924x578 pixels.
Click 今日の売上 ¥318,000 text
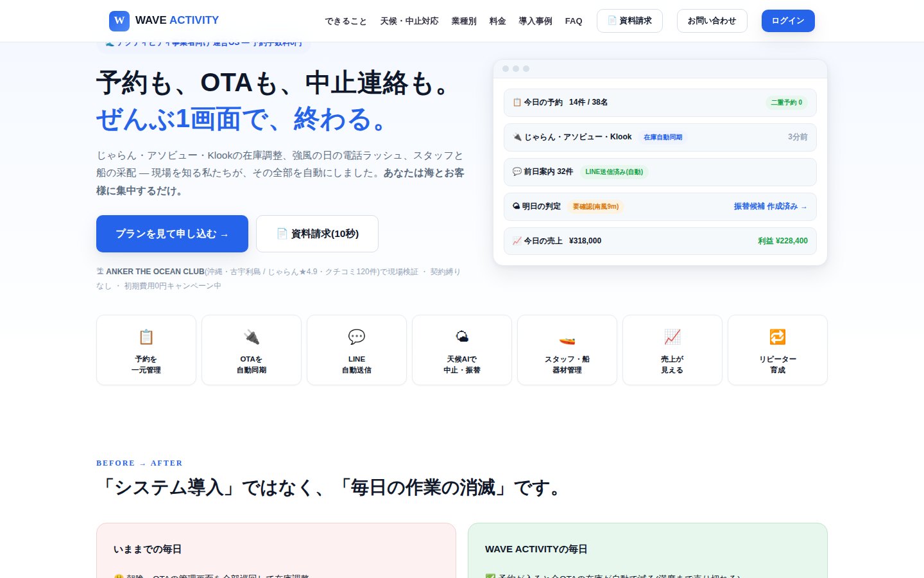coord(557,241)
